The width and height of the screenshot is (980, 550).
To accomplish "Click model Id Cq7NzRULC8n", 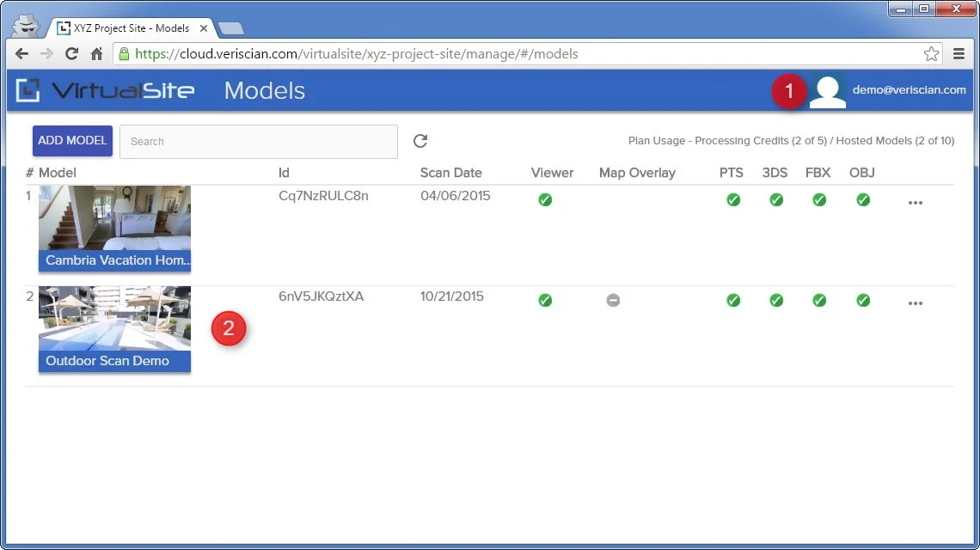I will point(323,196).
